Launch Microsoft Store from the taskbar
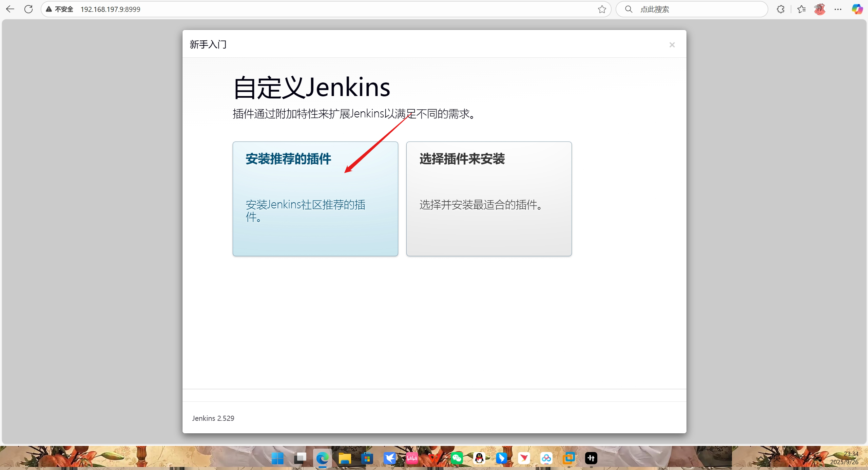This screenshot has height=470, width=868. click(x=367, y=458)
